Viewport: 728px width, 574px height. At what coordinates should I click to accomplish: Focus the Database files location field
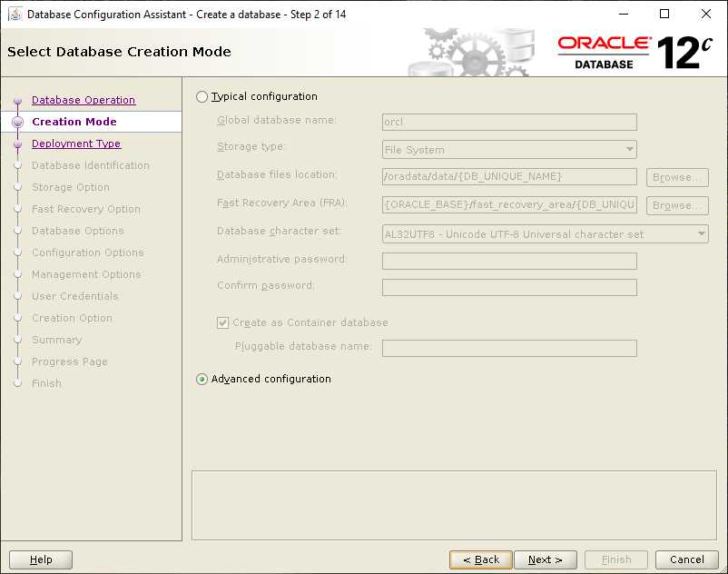tap(509, 176)
